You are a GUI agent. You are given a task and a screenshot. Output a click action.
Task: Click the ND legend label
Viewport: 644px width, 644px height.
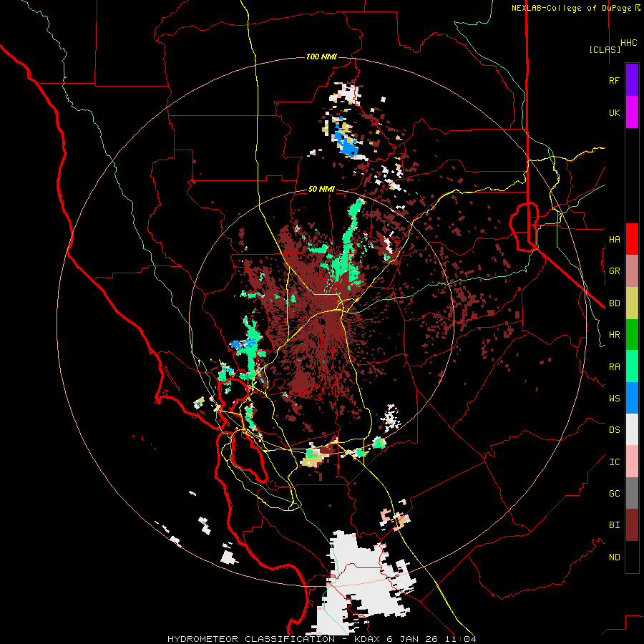[615, 557]
